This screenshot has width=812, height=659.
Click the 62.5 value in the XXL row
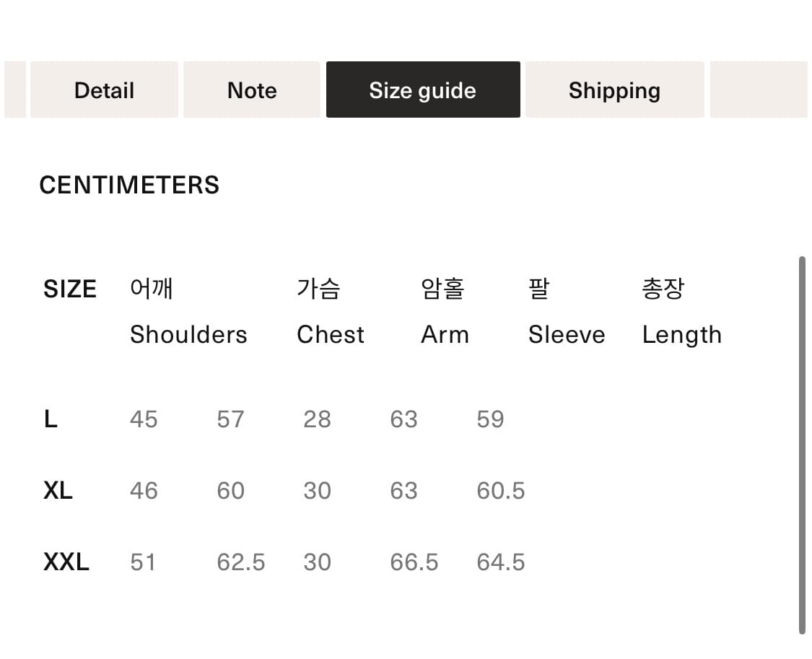[x=241, y=562]
